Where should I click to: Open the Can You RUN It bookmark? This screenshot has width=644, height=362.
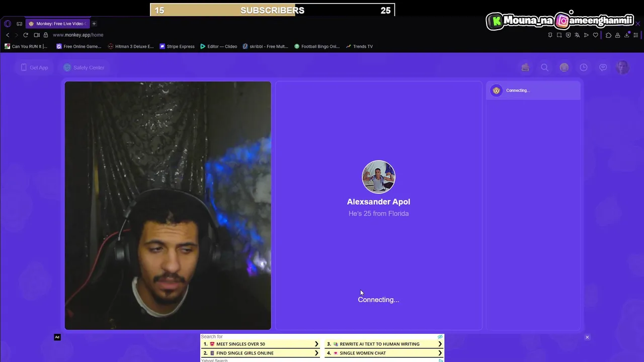26,46
